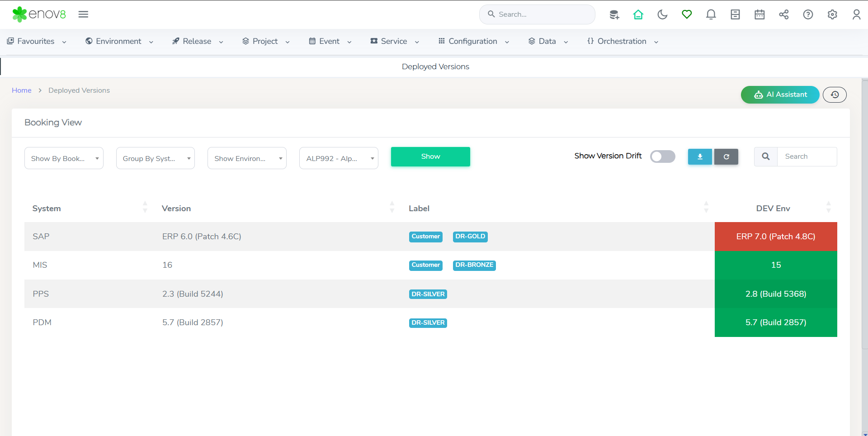
Task: Open the Show By Booking dropdown
Action: [64, 158]
